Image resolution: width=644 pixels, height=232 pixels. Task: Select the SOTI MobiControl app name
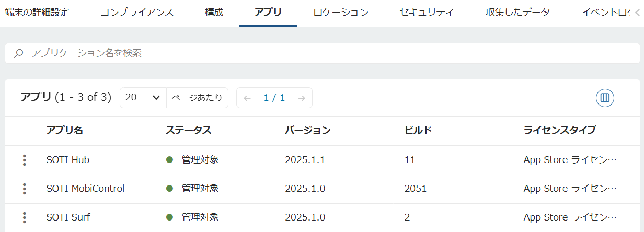86,189
